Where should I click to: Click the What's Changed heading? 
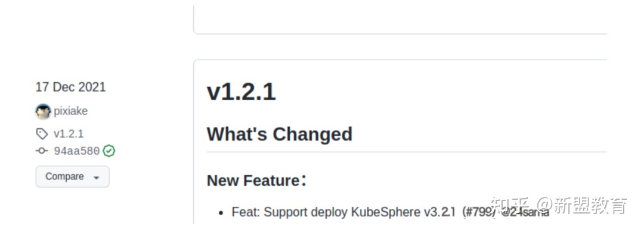click(x=279, y=134)
